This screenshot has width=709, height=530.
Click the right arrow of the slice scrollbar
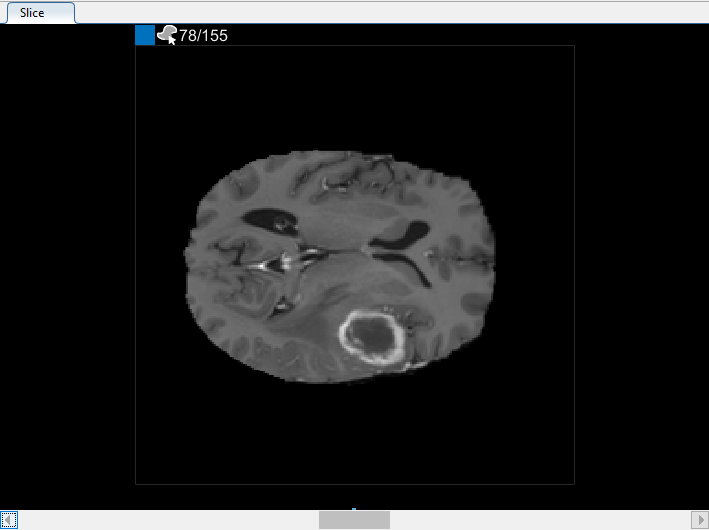tap(700, 520)
